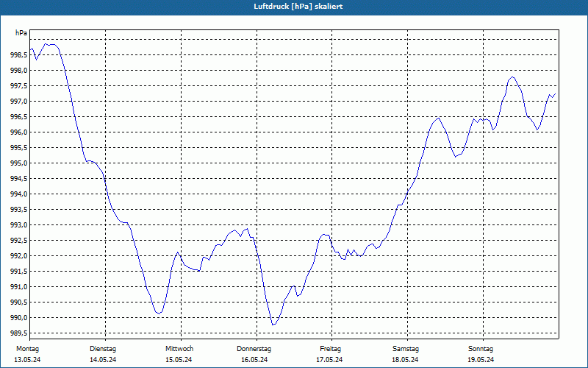This screenshot has height=368, width=588.
Task: Click the 997,5 axis value
Action: [x=18, y=86]
